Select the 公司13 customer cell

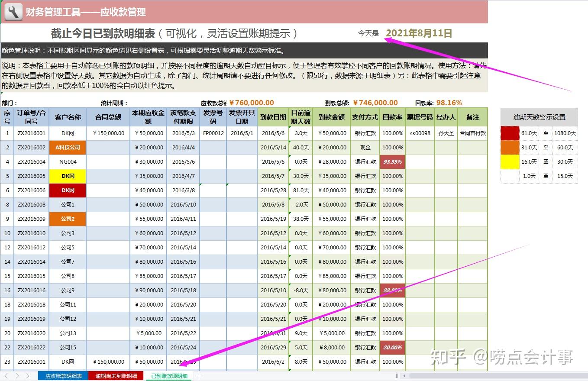[68, 333]
